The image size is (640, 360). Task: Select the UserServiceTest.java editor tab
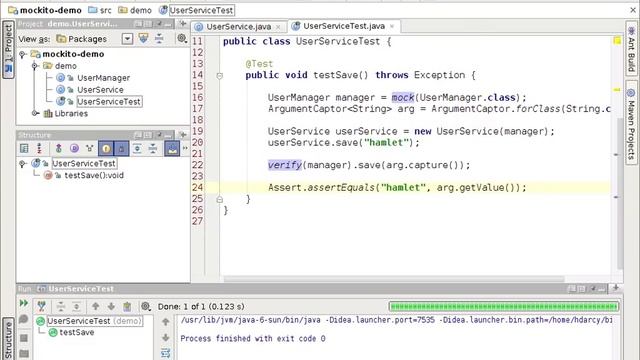pos(344,26)
